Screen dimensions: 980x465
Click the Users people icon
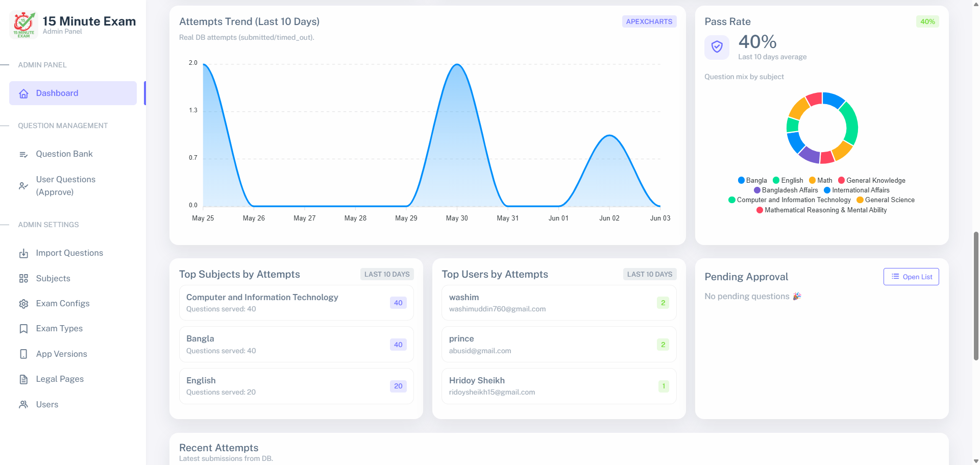point(23,405)
